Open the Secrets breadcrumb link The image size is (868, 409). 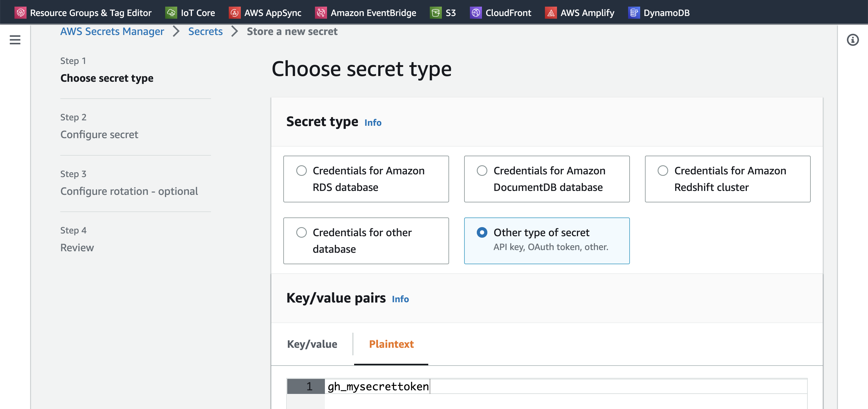pos(205,31)
